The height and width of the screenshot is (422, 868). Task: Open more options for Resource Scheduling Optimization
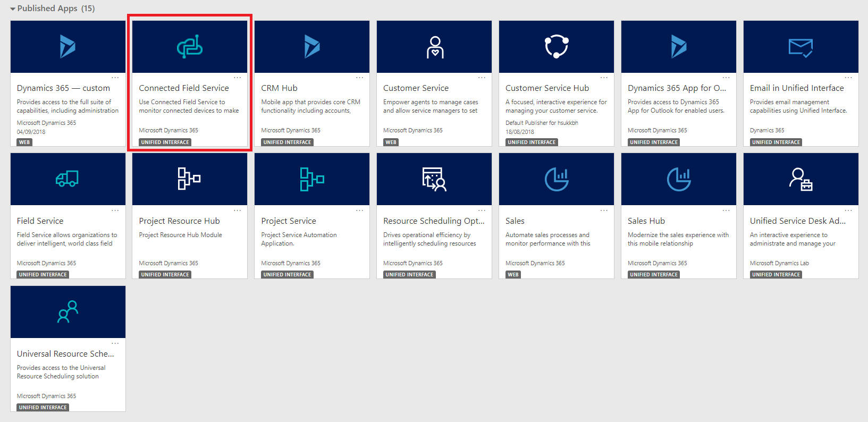pos(482,210)
